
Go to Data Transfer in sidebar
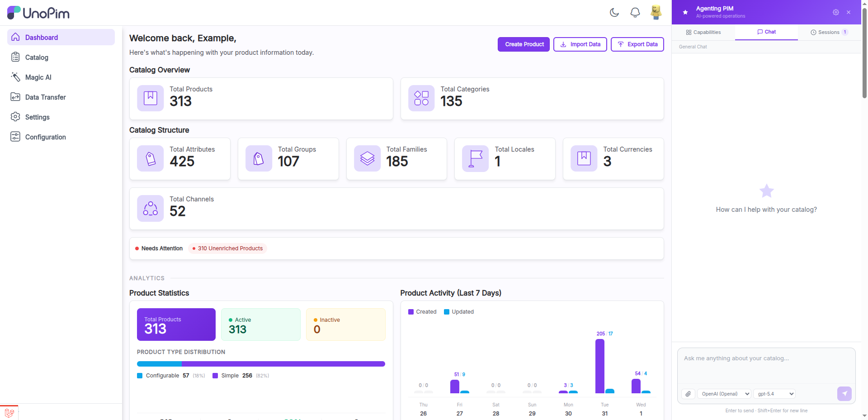tap(45, 97)
